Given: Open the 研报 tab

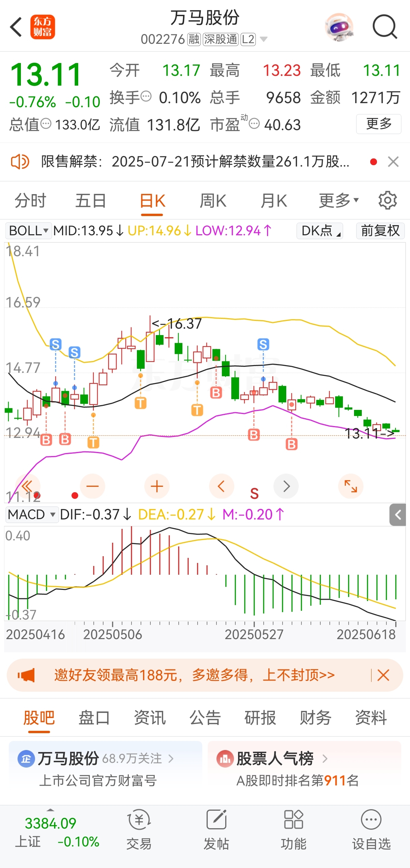Looking at the screenshot, I should 260,718.
